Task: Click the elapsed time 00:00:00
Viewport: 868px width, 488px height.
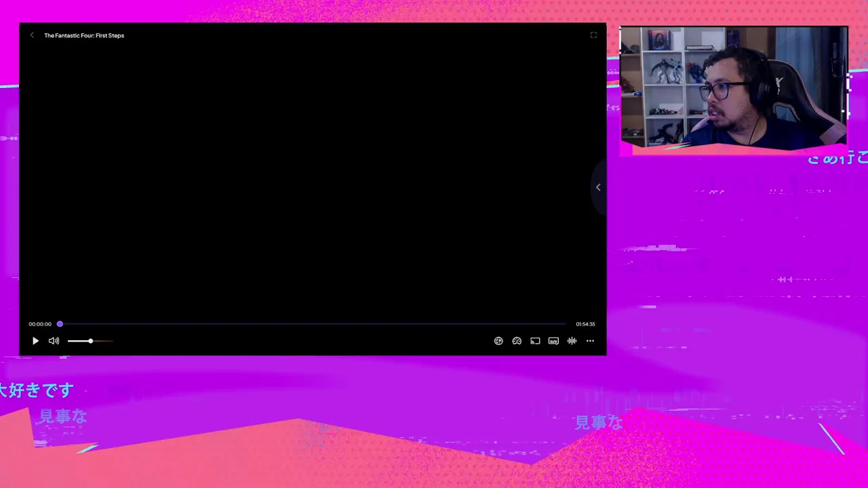Action: click(x=40, y=324)
